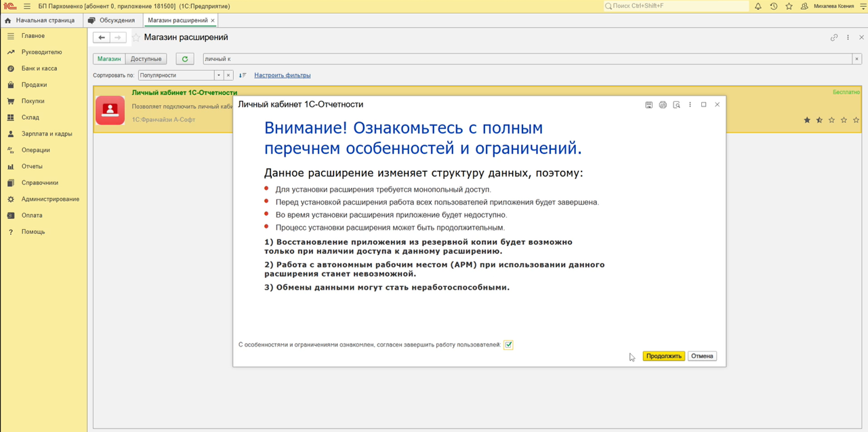Viewport: 868px width, 432px height.
Task: Click the 1С:Франчайзи А-Софт publisher text
Action: [x=163, y=120]
